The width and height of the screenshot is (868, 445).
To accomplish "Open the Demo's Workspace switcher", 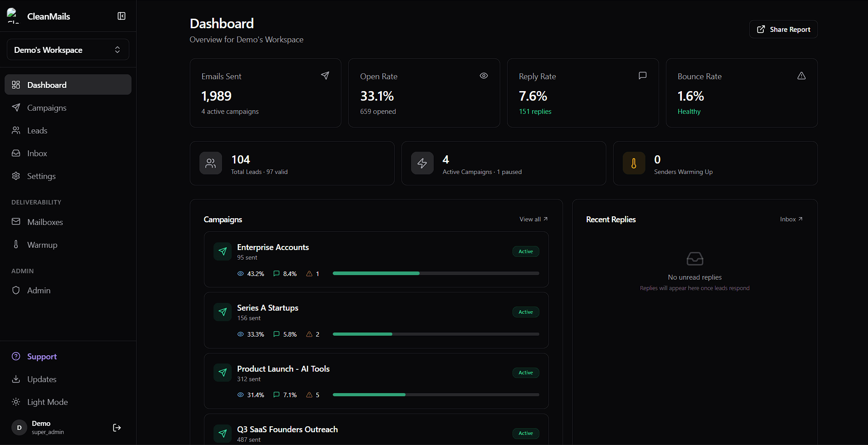I will (68, 50).
